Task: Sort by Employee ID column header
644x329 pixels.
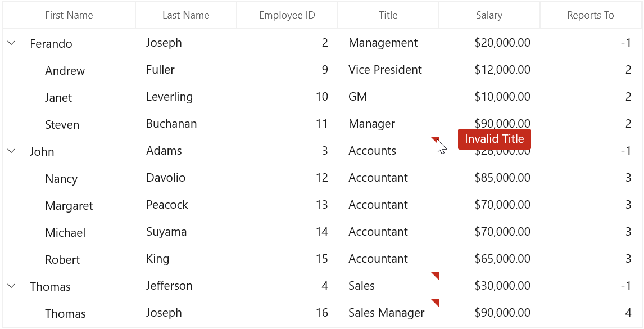Action: click(287, 15)
